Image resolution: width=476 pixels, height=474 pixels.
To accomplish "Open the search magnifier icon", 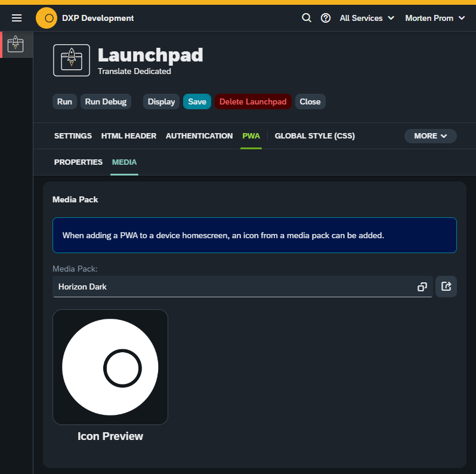I will coord(307,18).
